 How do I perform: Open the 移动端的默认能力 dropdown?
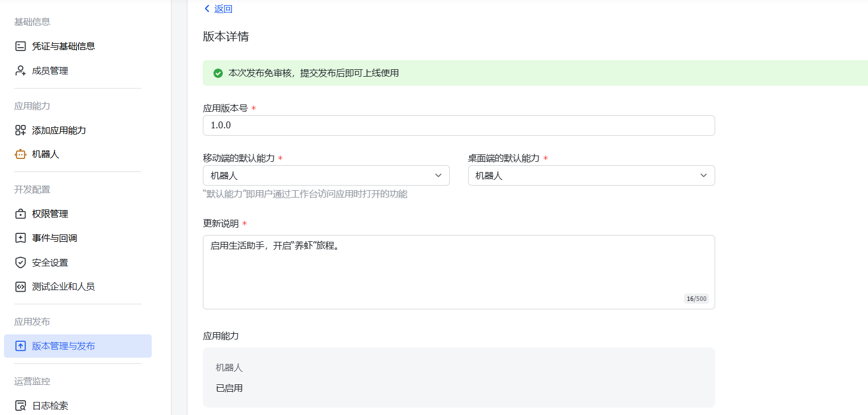pyautogui.click(x=326, y=175)
